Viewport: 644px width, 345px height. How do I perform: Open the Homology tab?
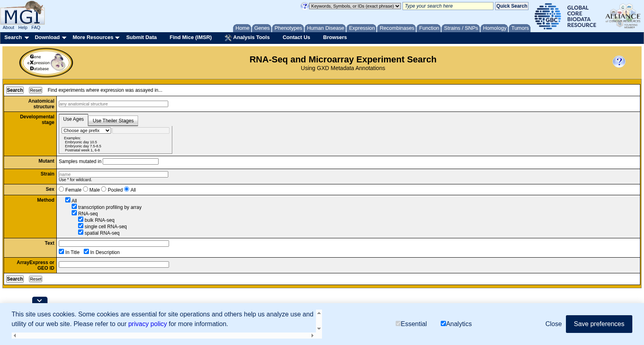tap(495, 28)
